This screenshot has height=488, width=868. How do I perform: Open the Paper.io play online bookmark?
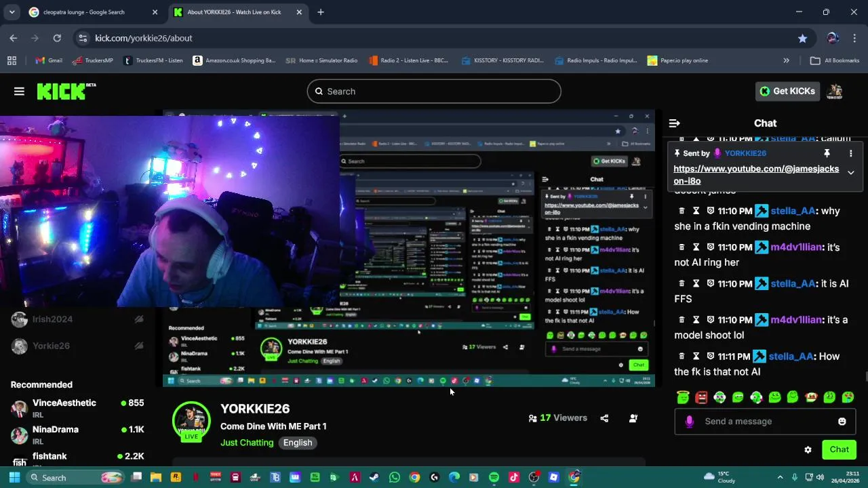(x=677, y=60)
